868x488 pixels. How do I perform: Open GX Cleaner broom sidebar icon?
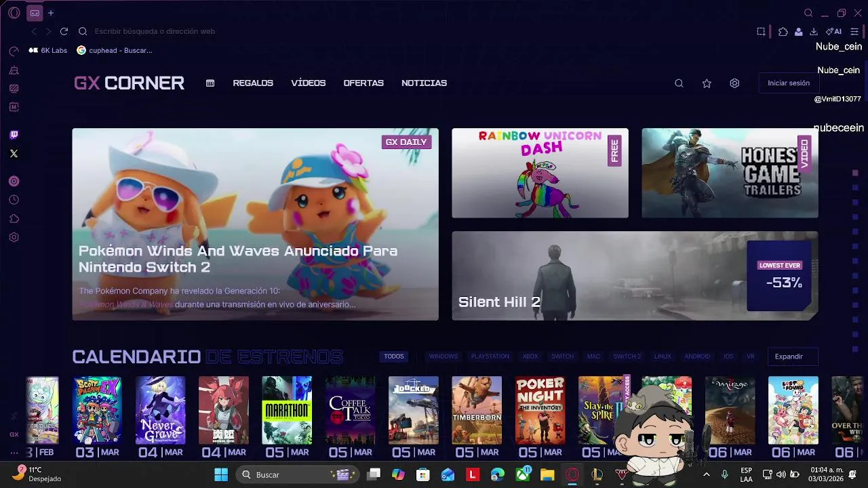[x=14, y=70]
